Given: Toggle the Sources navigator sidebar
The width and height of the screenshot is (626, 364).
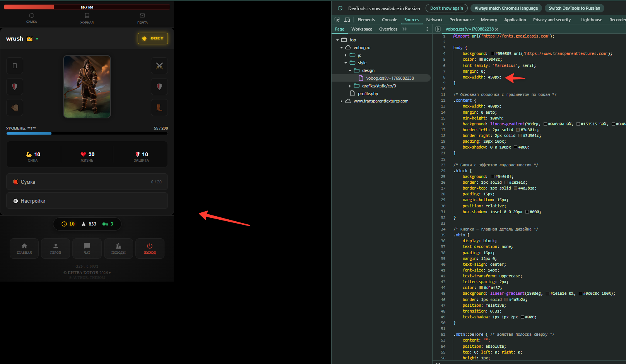Looking at the screenshot, I should [x=438, y=29].
